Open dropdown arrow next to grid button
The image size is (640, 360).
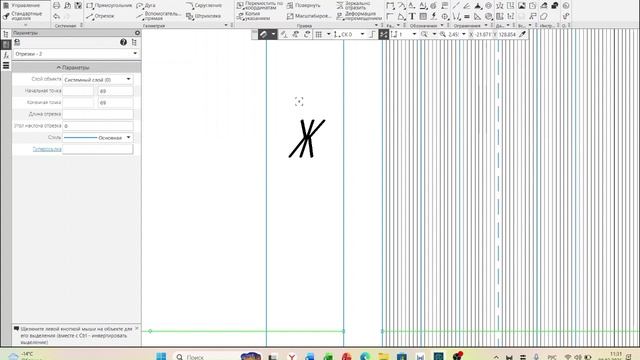pos(328,35)
